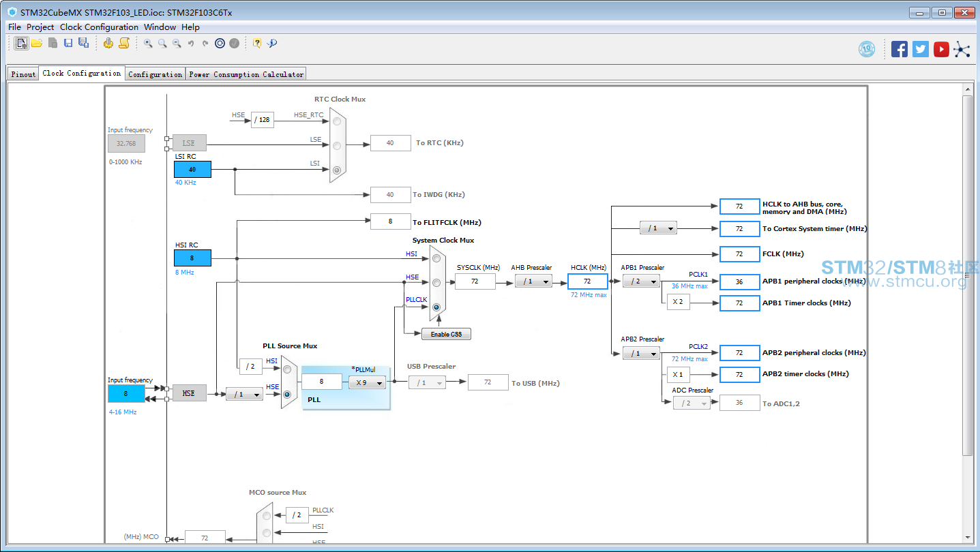Viewport: 980px width, 552px height.
Task: Click the 10 years anniversary badge
Action: pyautogui.click(x=867, y=49)
